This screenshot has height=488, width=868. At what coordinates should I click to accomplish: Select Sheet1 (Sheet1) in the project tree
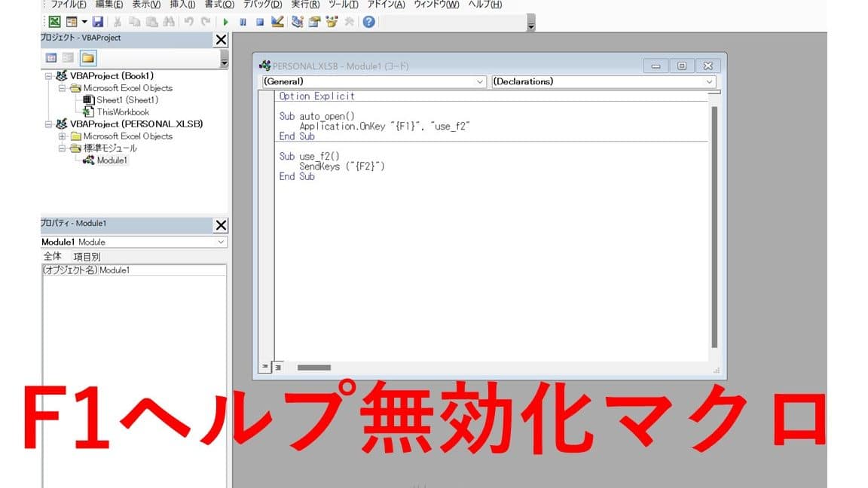127,100
